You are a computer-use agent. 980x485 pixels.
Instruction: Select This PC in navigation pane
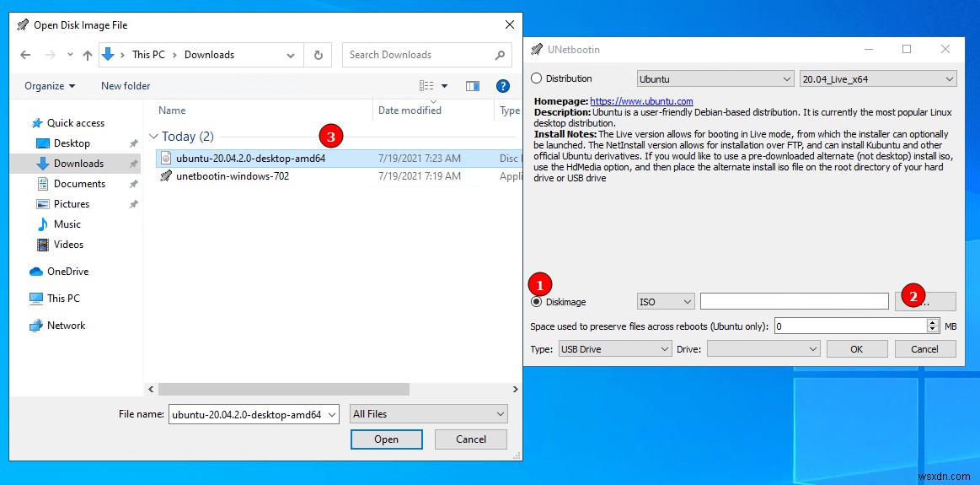click(63, 299)
